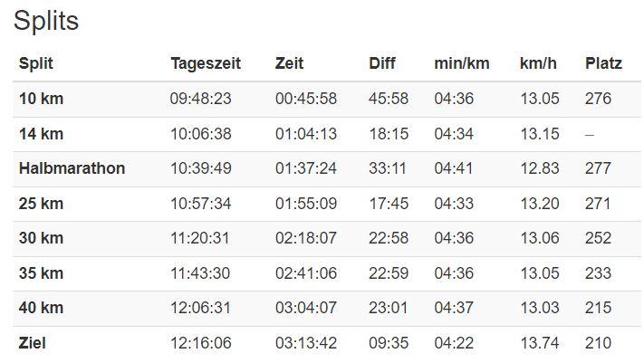The image size is (644, 363).
Task: Select Halbmarathon time 01:37:24
Action: click(306, 168)
